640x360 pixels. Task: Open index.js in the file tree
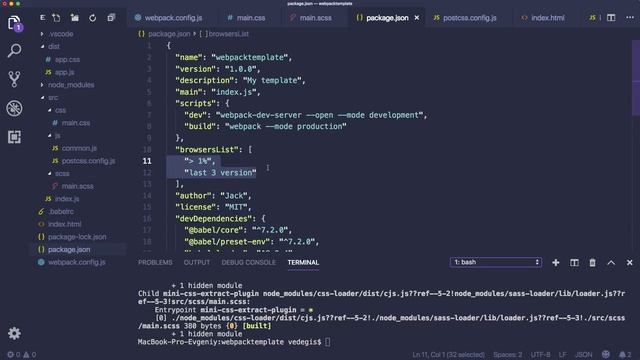click(67, 199)
